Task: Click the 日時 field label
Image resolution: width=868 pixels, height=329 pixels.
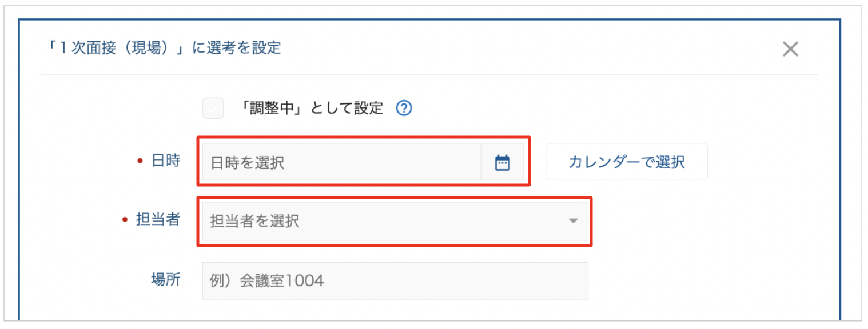Action: (166, 161)
